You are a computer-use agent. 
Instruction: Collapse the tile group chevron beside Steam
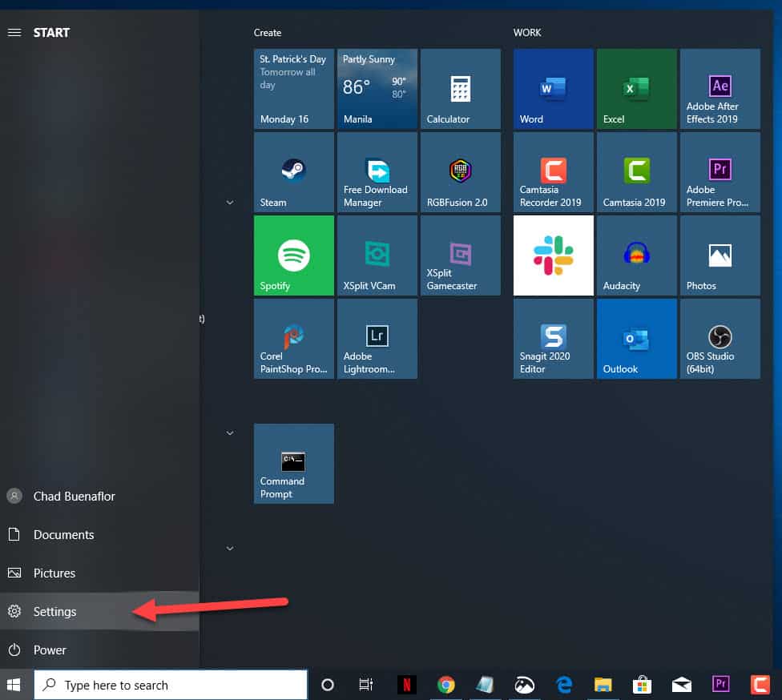(230, 203)
